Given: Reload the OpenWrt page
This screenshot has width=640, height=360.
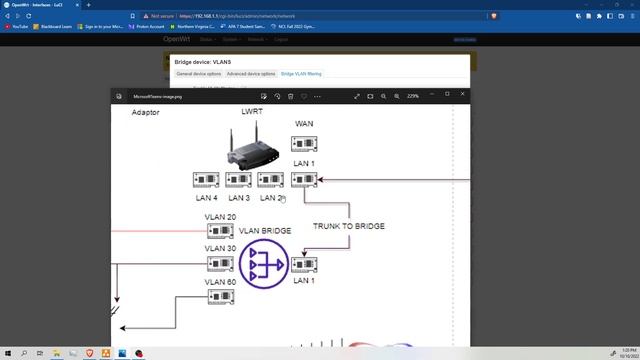Looking at the screenshot, I should (x=29, y=16).
